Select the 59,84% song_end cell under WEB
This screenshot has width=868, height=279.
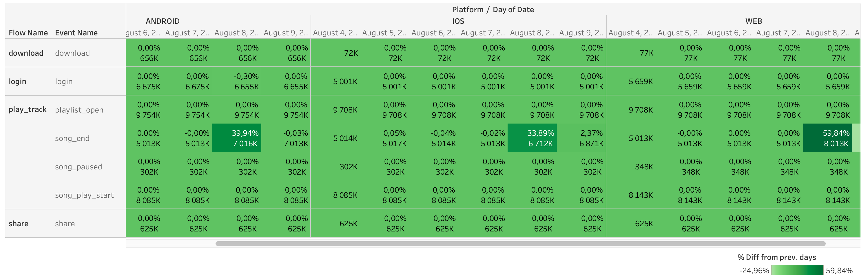click(x=827, y=138)
